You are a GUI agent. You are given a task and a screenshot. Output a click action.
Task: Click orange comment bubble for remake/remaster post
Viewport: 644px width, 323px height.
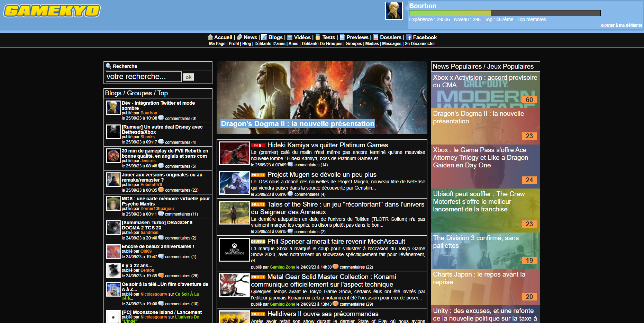[x=161, y=190]
